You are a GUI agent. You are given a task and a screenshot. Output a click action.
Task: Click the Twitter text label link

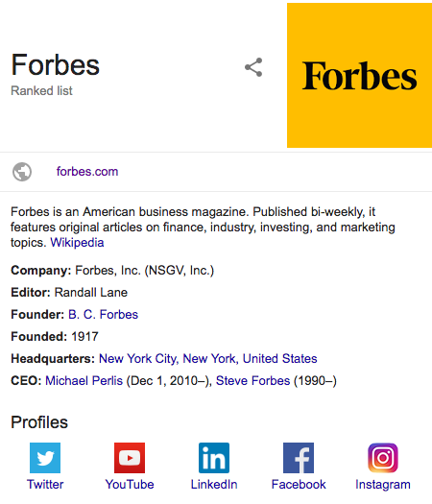pos(45,485)
